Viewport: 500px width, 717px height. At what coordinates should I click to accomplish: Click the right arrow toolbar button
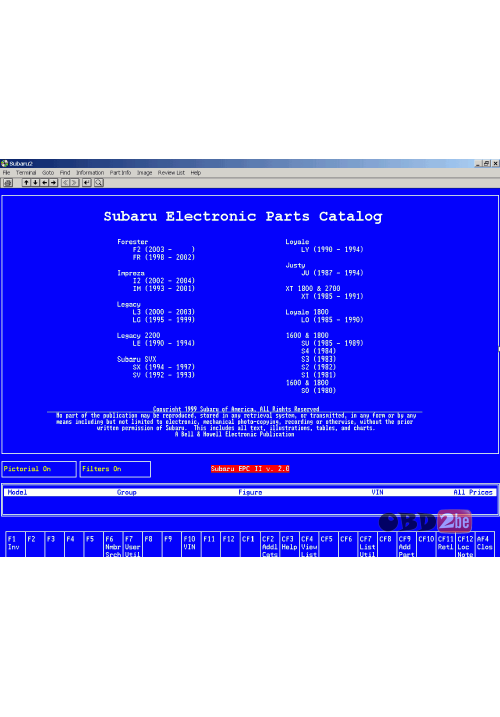[x=54, y=183]
